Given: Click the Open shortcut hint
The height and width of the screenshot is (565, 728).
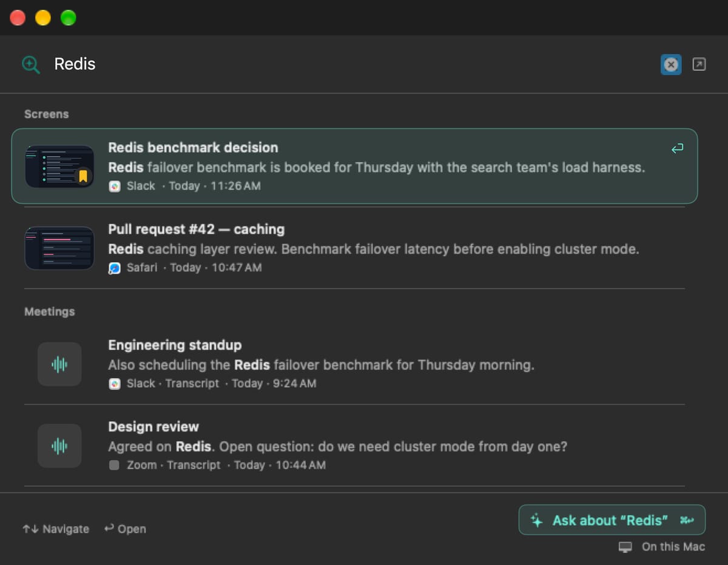Looking at the screenshot, I should point(125,529).
